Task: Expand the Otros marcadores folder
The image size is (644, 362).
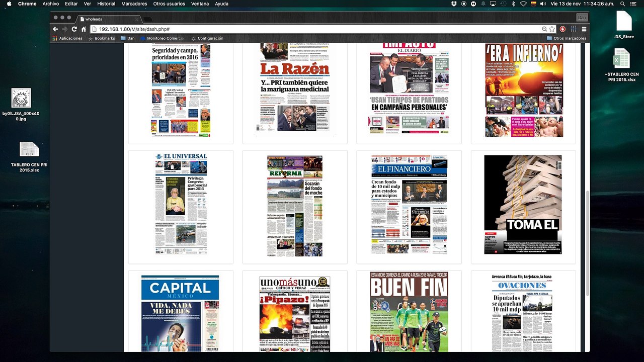Action: [566, 38]
